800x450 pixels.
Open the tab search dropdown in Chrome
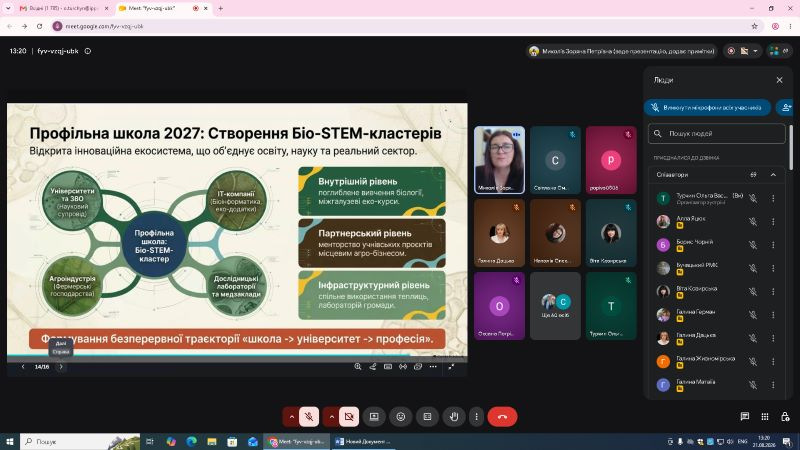point(8,9)
